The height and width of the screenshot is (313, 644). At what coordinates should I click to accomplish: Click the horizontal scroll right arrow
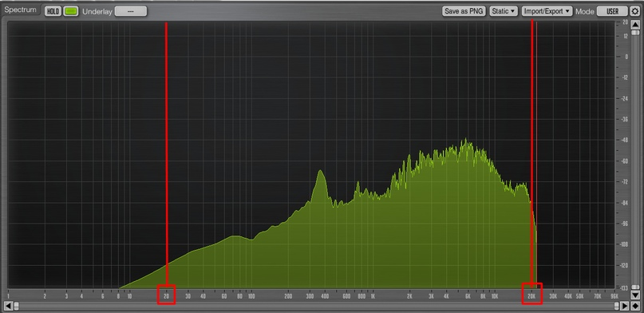(x=625, y=306)
